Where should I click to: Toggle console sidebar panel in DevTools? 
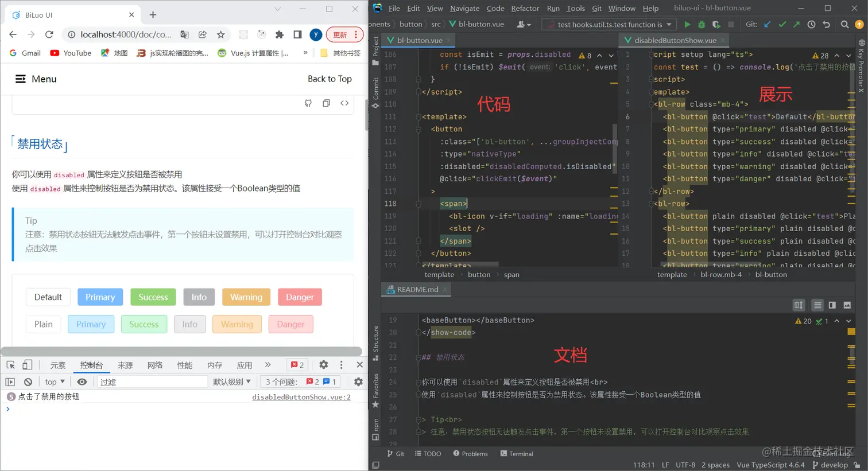coord(10,382)
